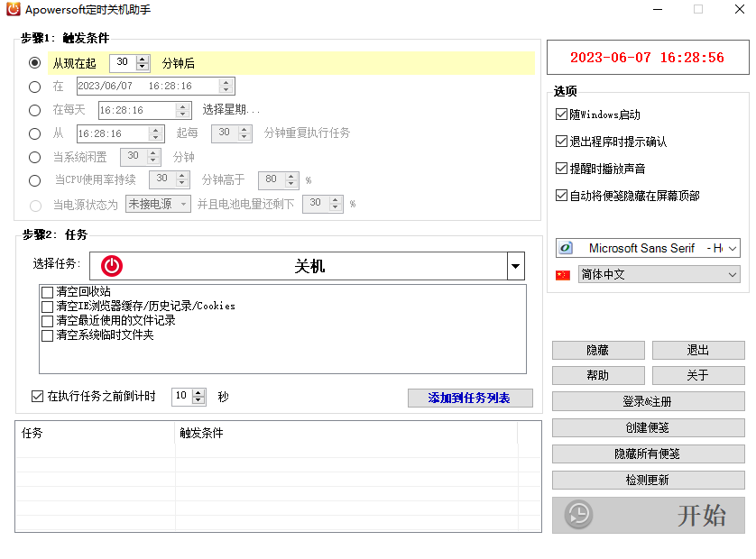Viewport: 756px width, 559px height.
Task: Click the 退出 button
Action: [698, 351]
